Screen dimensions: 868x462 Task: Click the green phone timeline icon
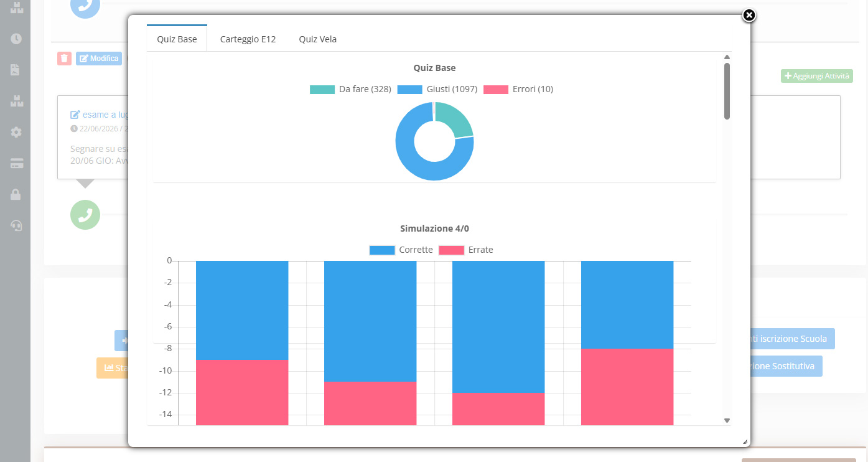85,215
